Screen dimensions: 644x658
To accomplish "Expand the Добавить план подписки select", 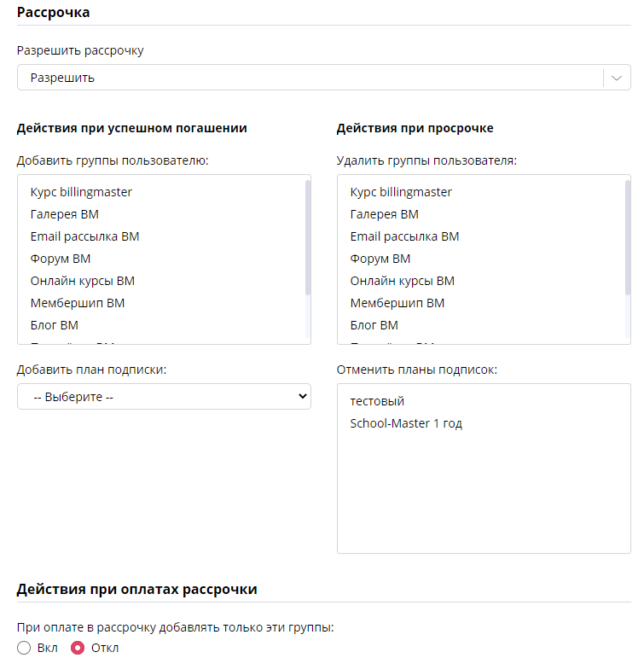I will click(164, 396).
